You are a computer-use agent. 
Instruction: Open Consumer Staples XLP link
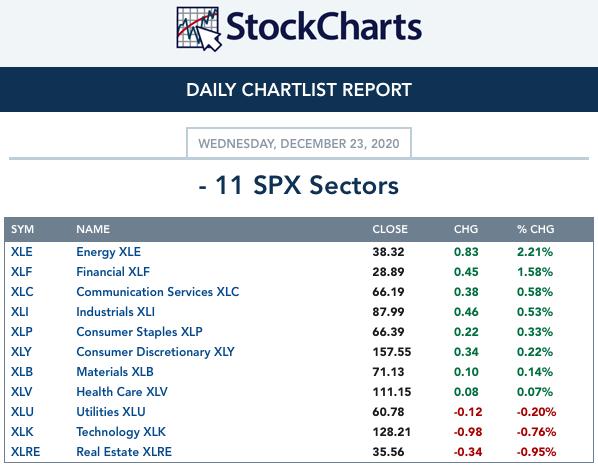click(x=139, y=332)
